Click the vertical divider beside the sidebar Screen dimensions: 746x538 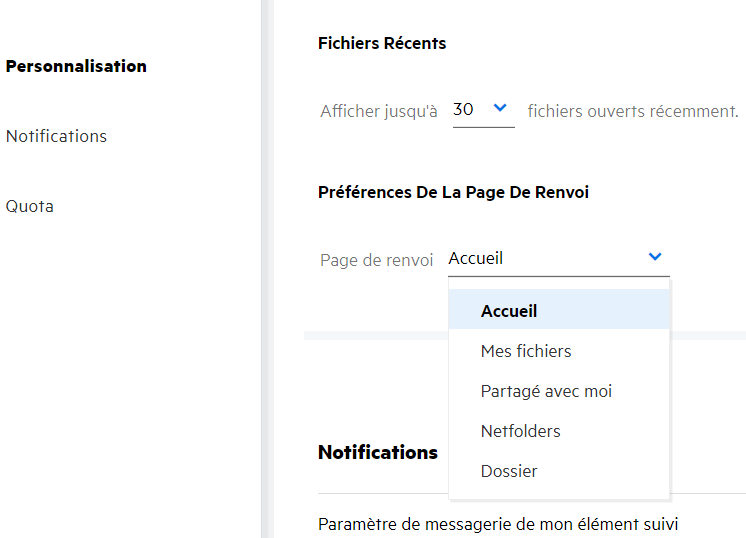(x=265, y=269)
